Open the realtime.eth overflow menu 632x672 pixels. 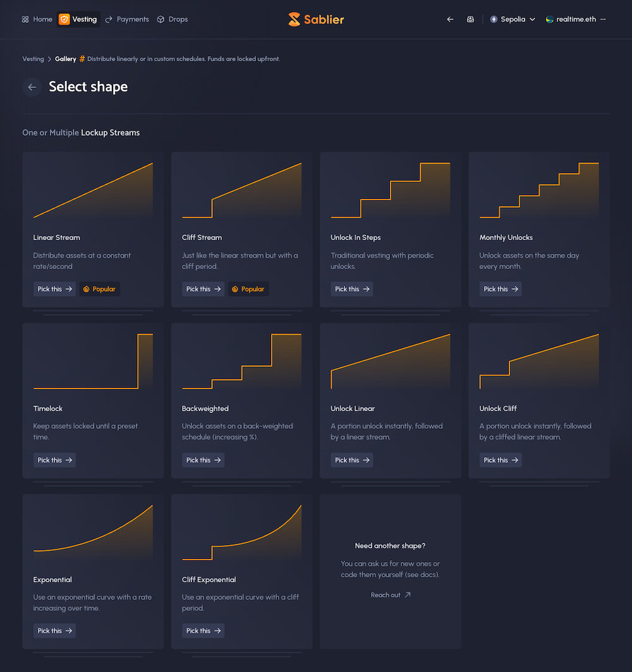(604, 19)
